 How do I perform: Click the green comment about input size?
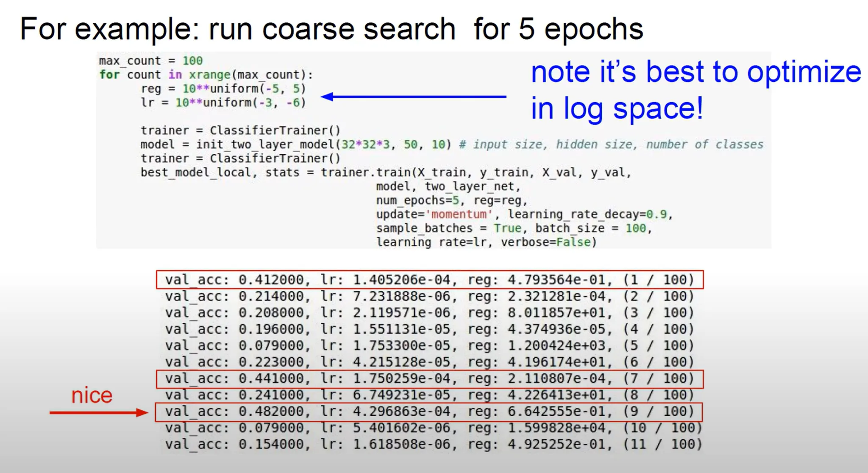611,145
